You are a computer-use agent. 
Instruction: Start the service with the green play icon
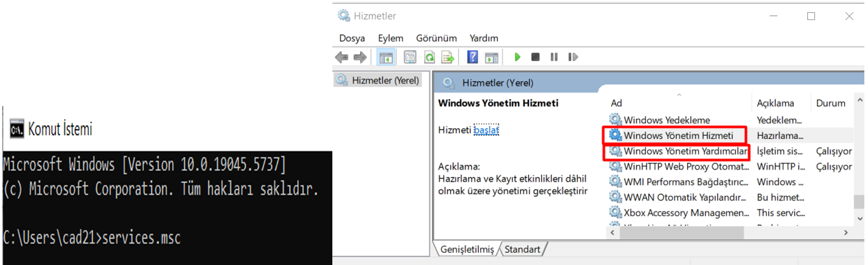[517, 57]
